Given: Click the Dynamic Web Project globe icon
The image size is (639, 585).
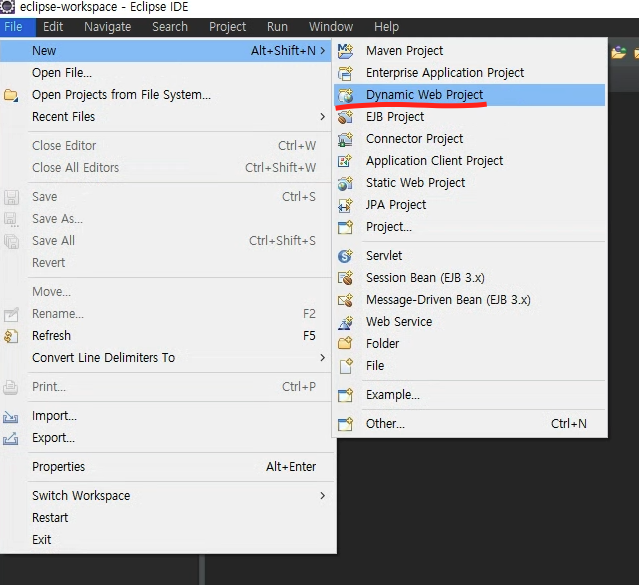Looking at the screenshot, I should [x=345, y=95].
